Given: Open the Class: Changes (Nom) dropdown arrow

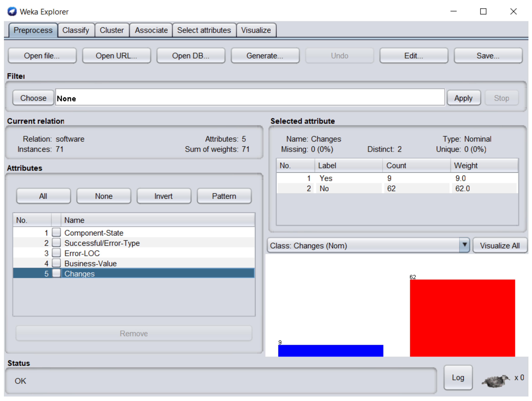Looking at the screenshot, I should [464, 245].
